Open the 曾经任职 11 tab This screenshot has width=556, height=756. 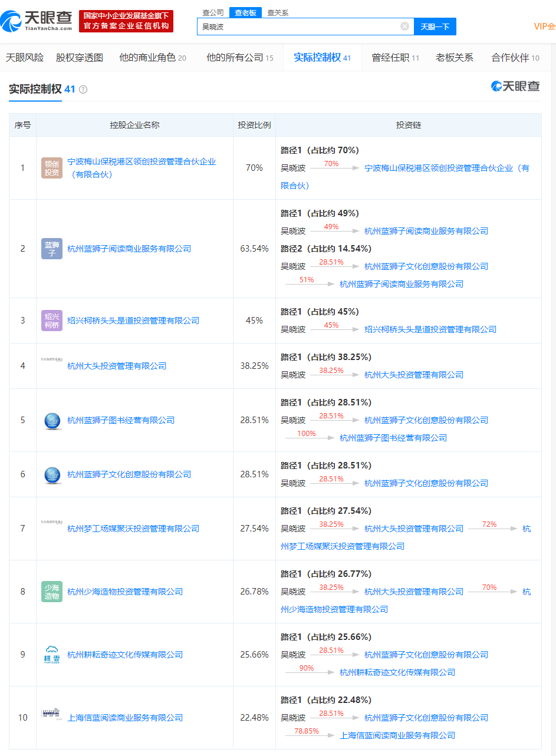[x=395, y=57]
